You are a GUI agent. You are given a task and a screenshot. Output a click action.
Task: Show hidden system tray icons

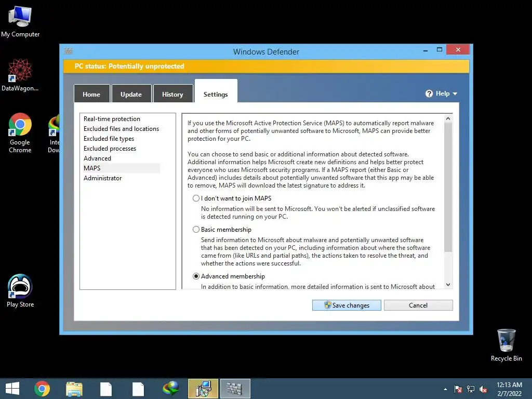tap(445, 389)
